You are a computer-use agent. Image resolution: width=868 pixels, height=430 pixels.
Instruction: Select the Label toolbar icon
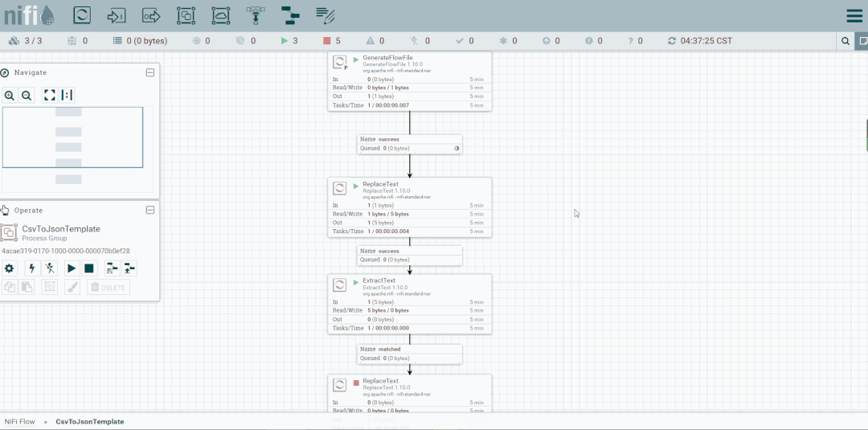pyautogui.click(x=325, y=15)
